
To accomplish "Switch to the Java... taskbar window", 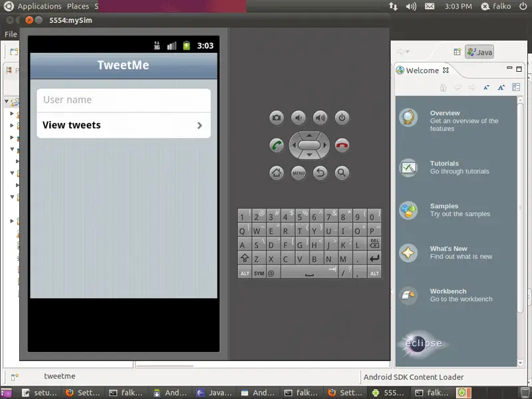I will [214, 392].
